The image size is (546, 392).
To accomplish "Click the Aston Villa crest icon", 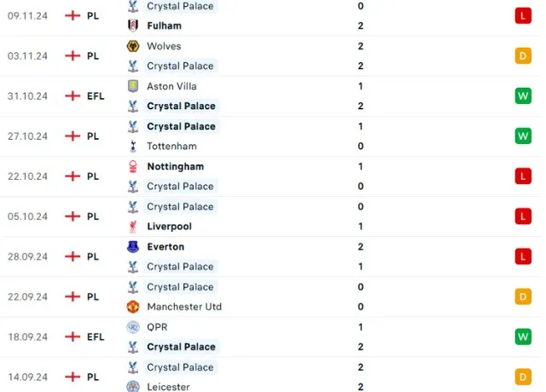I will 132,86.
